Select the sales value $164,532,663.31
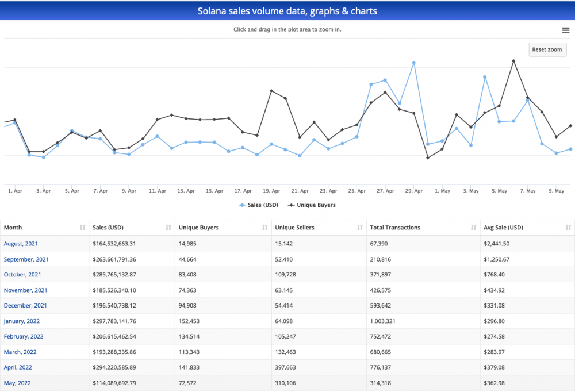This screenshot has height=392, width=575. click(x=114, y=244)
